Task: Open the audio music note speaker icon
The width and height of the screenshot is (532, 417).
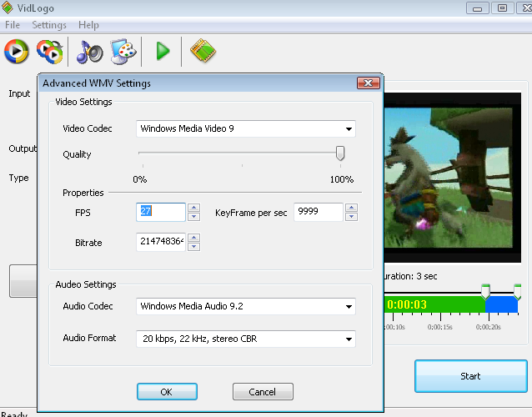Action: click(x=89, y=52)
